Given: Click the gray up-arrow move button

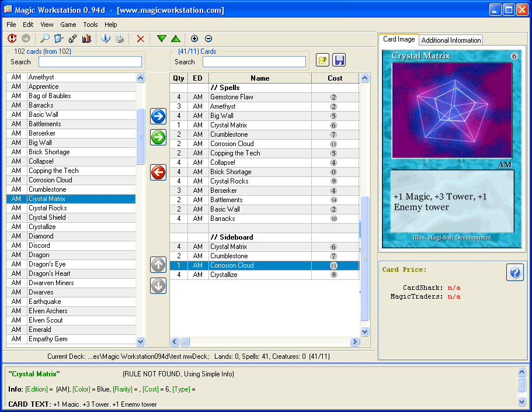Looking at the screenshot, I should [158, 265].
